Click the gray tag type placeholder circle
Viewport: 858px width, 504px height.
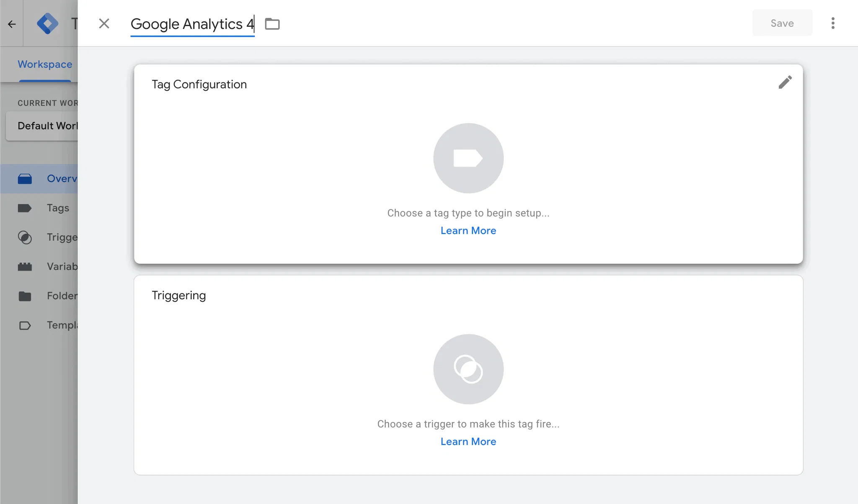tap(468, 158)
